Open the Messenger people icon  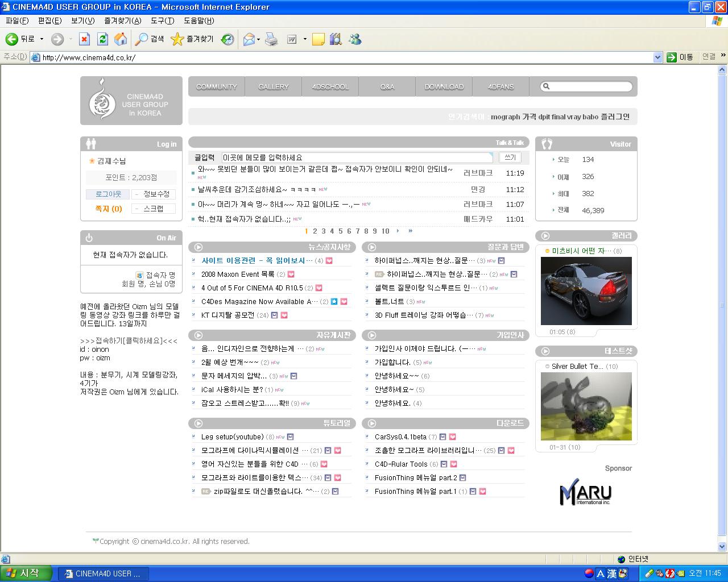355,39
